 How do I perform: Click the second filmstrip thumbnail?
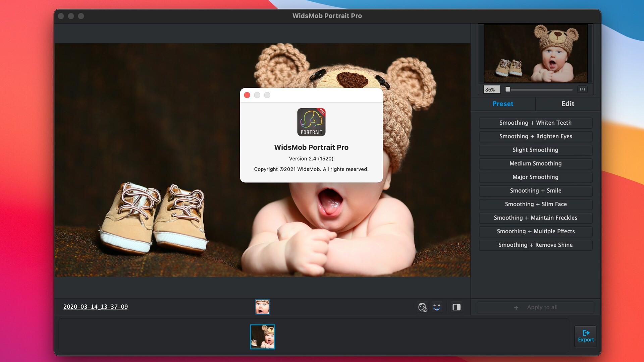pos(262,337)
